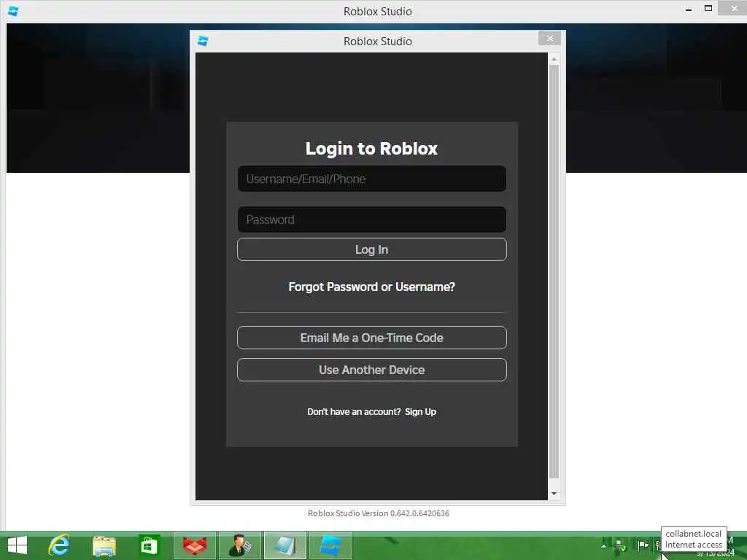The image size is (747, 560).
Task: Open File Explorer from the taskbar
Action: (x=104, y=545)
